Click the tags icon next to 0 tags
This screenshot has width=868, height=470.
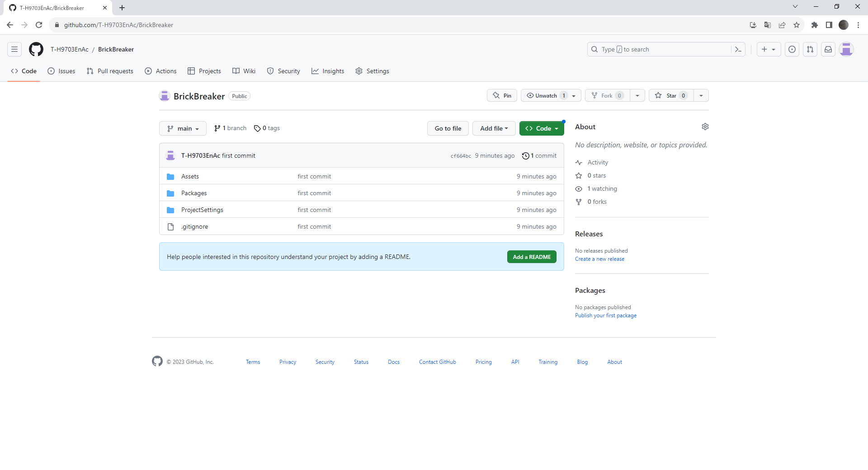(257, 128)
